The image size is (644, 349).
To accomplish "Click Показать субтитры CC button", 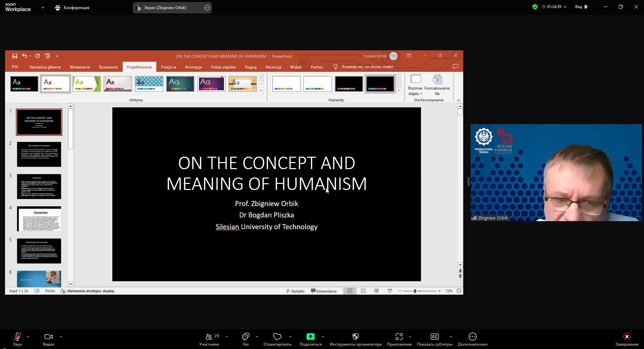I will coord(435,339).
